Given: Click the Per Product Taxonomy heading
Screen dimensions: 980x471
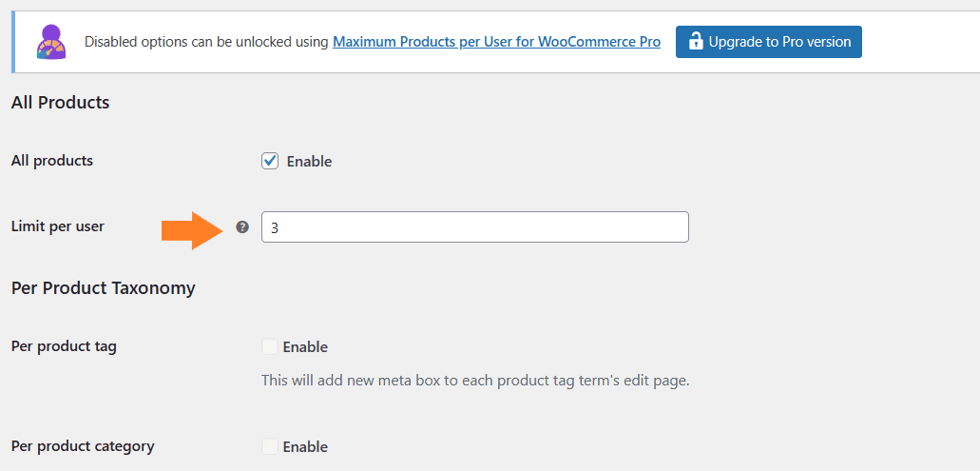Looking at the screenshot, I should click(103, 288).
